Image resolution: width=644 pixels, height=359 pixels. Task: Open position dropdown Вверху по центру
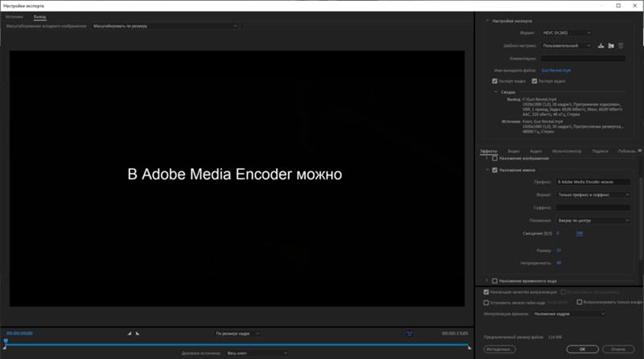pyautogui.click(x=593, y=221)
